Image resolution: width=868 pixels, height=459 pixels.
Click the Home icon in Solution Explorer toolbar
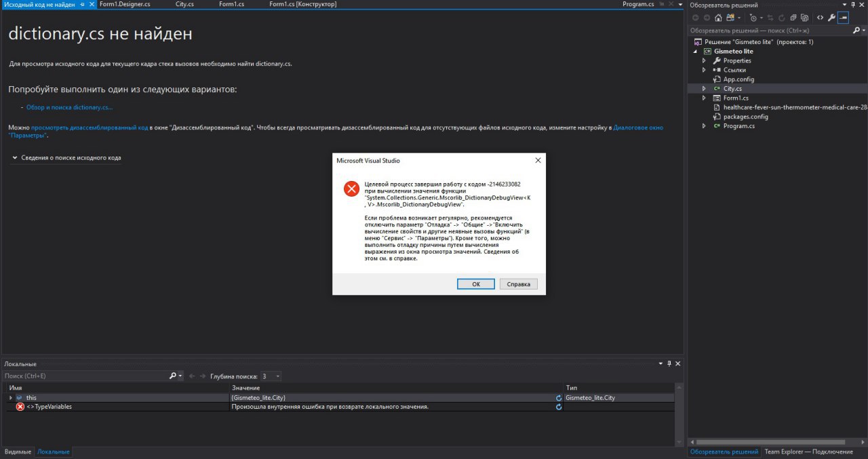tap(718, 18)
